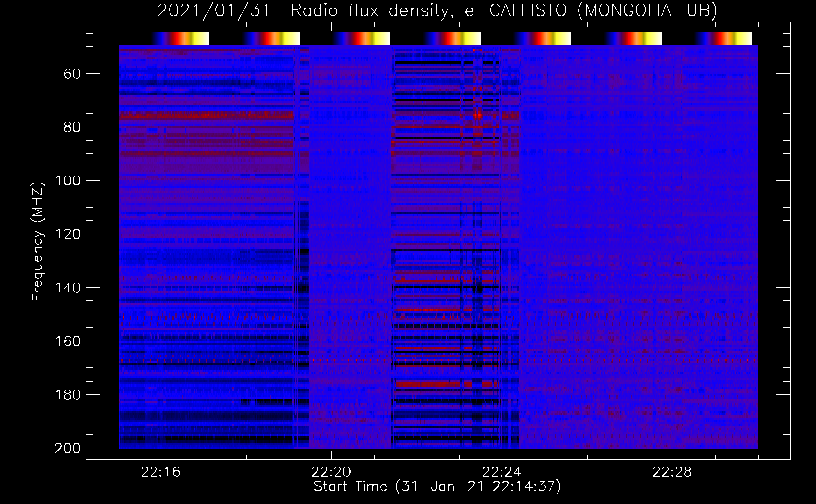The image size is (816, 504).
Task: Click the leftmost color bar legend
Action: (x=181, y=39)
